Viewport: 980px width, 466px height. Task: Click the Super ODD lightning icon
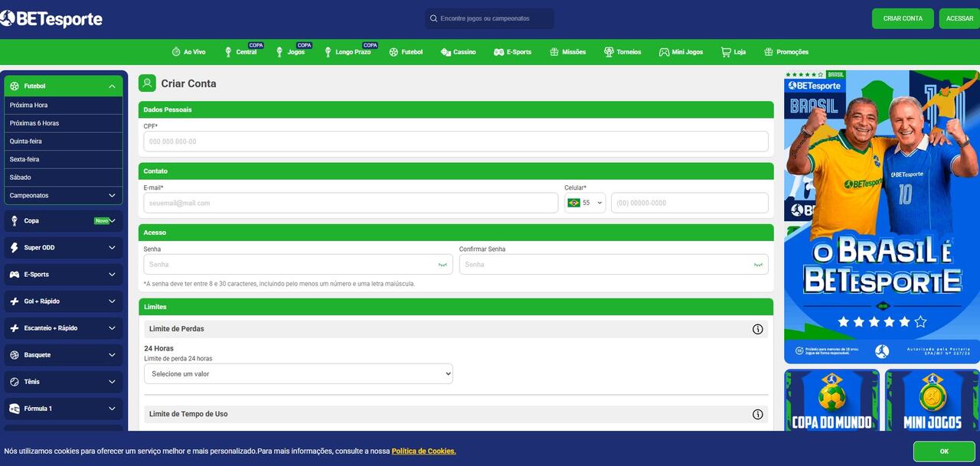(15, 248)
